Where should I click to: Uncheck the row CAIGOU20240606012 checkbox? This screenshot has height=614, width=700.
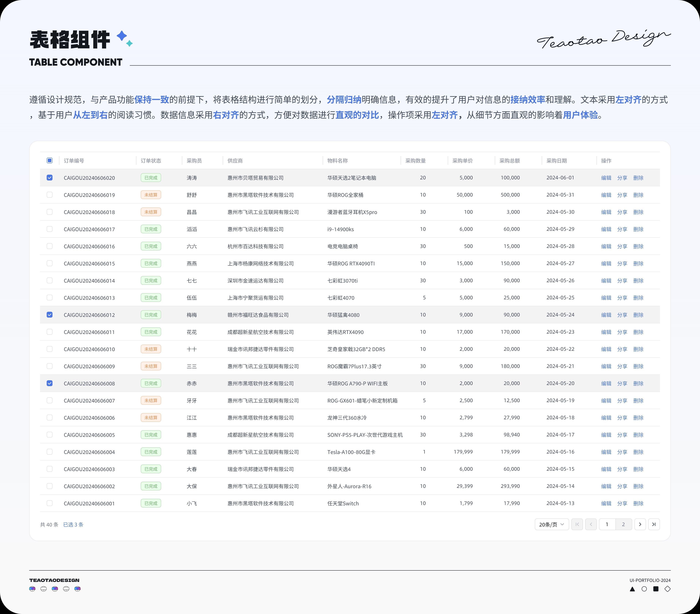pyautogui.click(x=50, y=314)
